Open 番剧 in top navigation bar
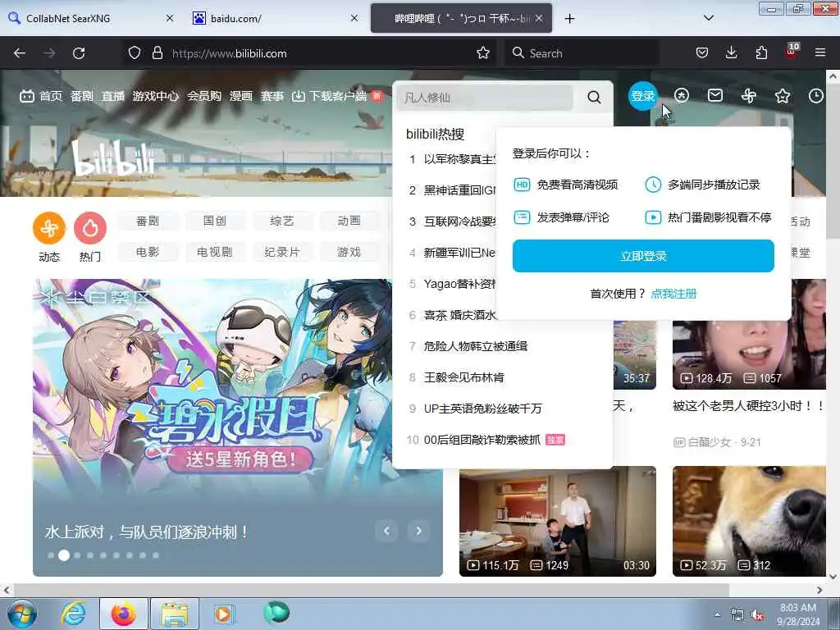Image resolution: width=840 pixels, height=630 pixels. (x=81, y=96)
